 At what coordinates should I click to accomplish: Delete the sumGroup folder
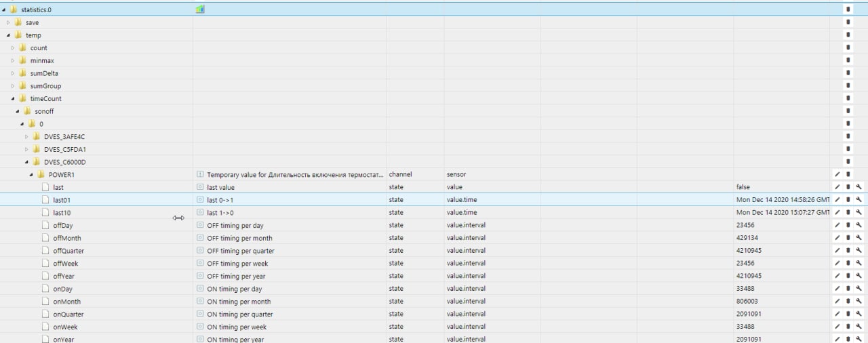coord(848,86)
